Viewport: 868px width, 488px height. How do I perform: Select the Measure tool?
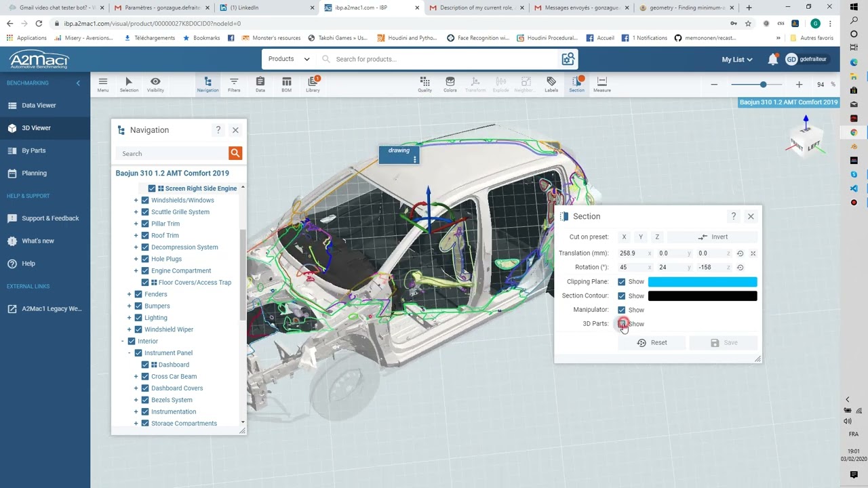tap(601, 84)
